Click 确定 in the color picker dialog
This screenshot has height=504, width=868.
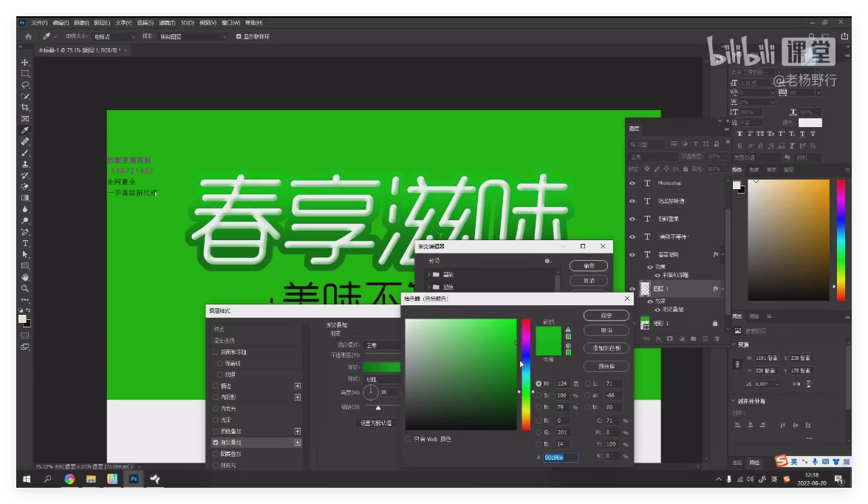[606, 316]
